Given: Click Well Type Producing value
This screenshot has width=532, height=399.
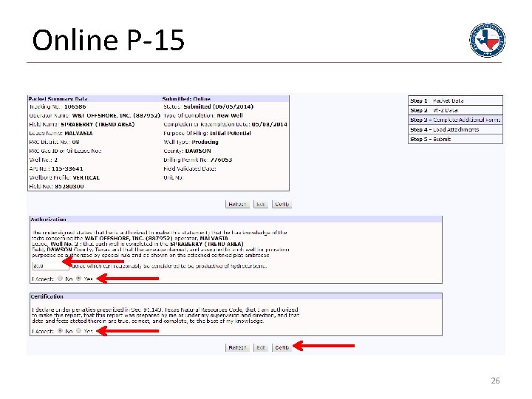Looking at the screenshot, I should pyautogui.click(x=205, y=142).
